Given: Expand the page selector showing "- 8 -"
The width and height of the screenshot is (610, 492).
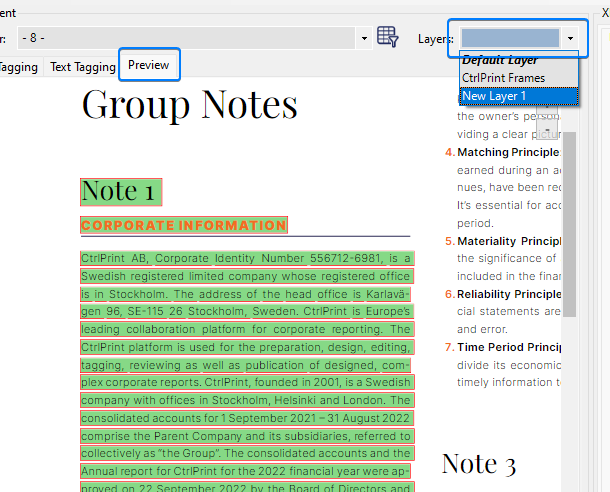Looking at the screenshot, I should pos(363,38).
